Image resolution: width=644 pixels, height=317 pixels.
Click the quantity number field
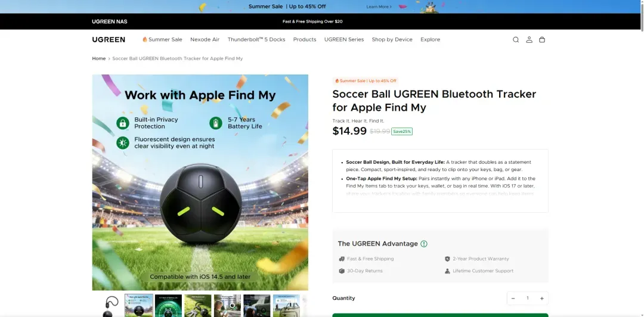[x=527, y=299]
